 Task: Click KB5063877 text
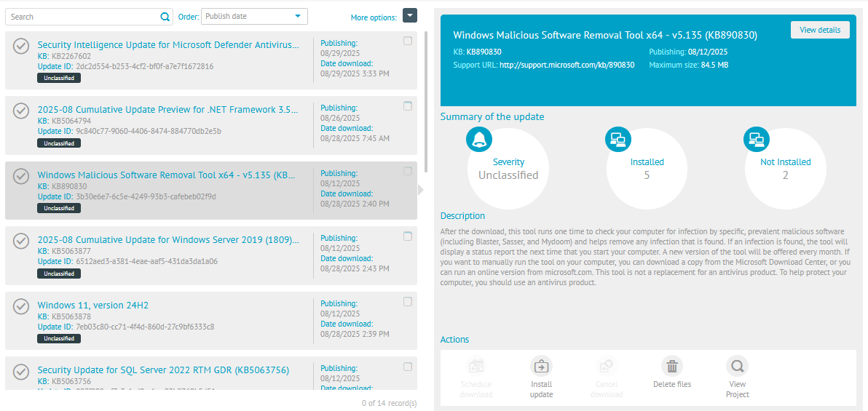[71, 251]
